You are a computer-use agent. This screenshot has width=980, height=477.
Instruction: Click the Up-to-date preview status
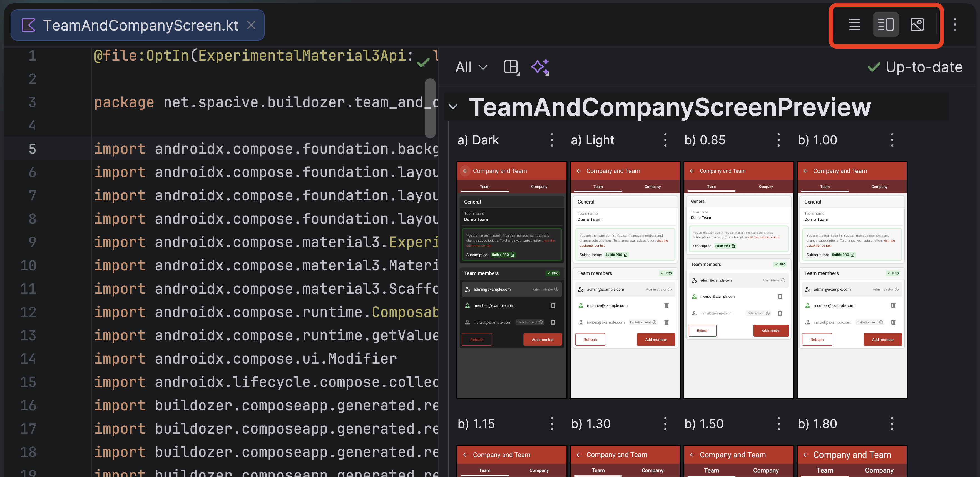(x=915, y=67)
